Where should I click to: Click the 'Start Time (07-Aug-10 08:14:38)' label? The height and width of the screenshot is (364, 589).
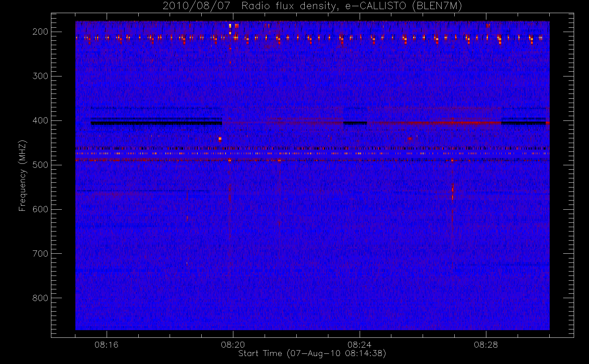(312, 353)
